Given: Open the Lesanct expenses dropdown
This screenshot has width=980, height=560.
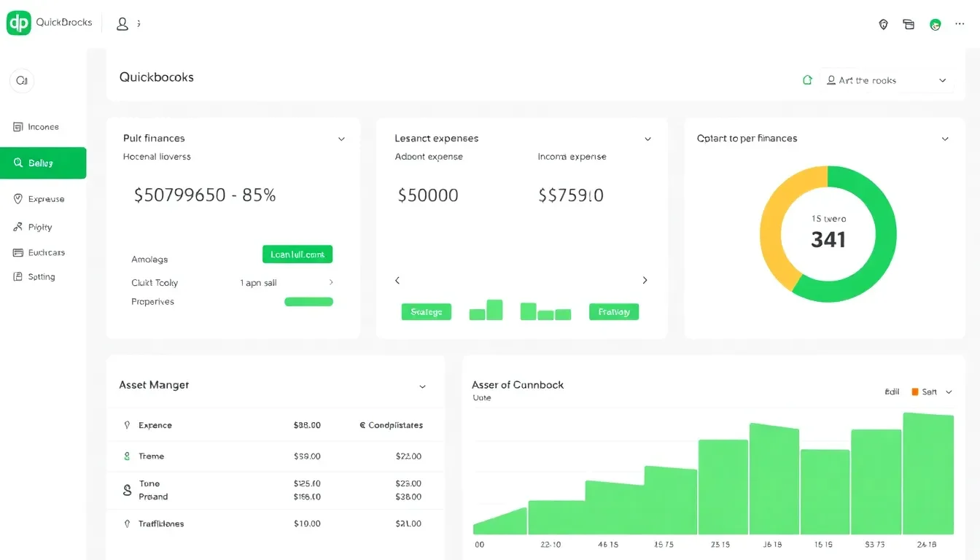Looking at the screenshot, I should pos(647,138).
